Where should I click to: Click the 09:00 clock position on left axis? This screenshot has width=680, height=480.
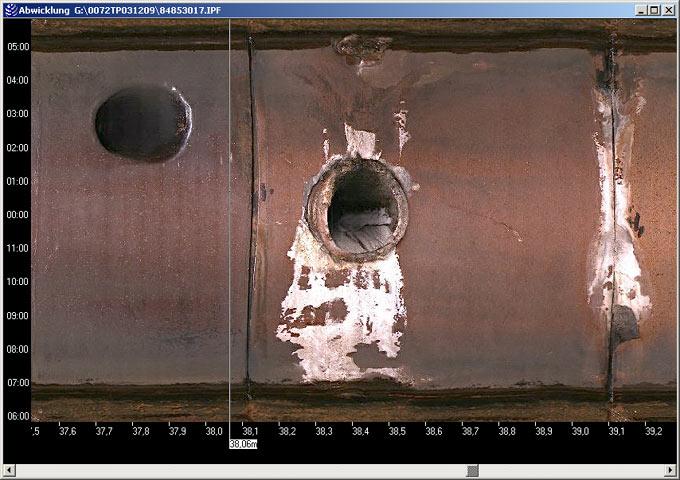17,316
